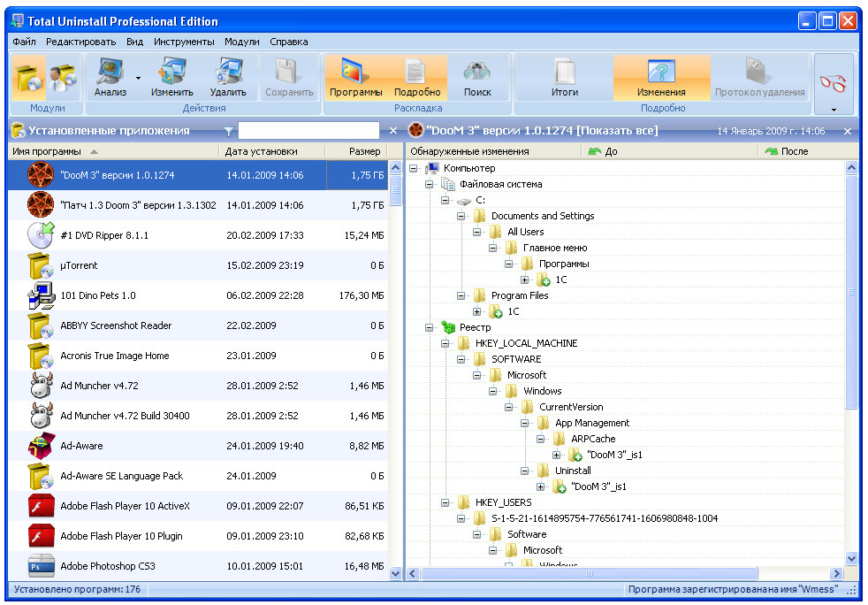Screen dimensions: 868x605
Task: Select the Acronis True Image Home icon
Action: tap(41, 356)
